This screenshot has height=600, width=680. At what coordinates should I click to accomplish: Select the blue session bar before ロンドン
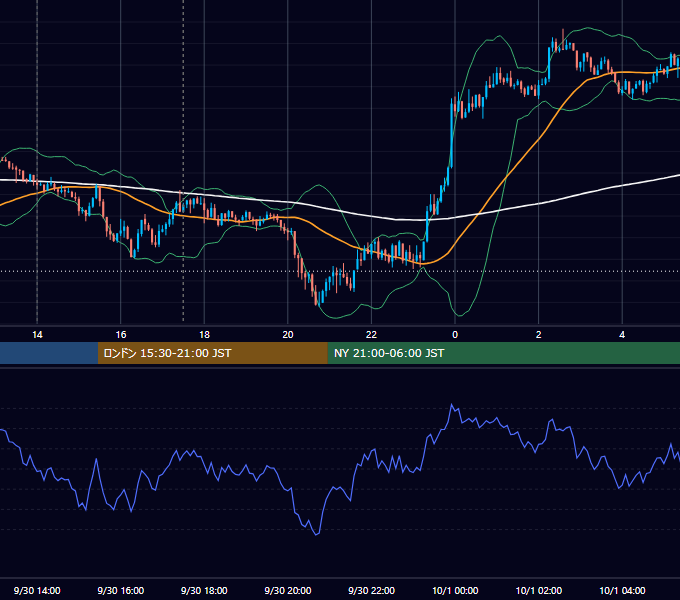tap(49, 353)
